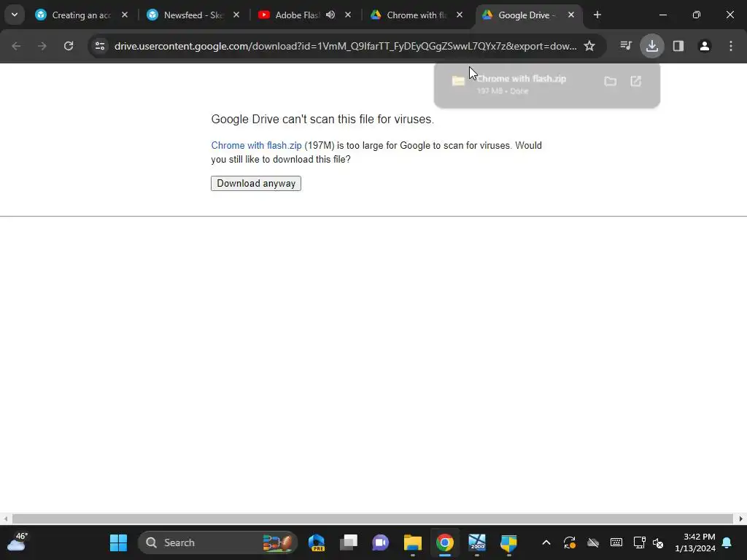Open Microsoft Edge PRE from taskbar
The width and height of the screenshot is (747, 560).
[x=317, y=542]
